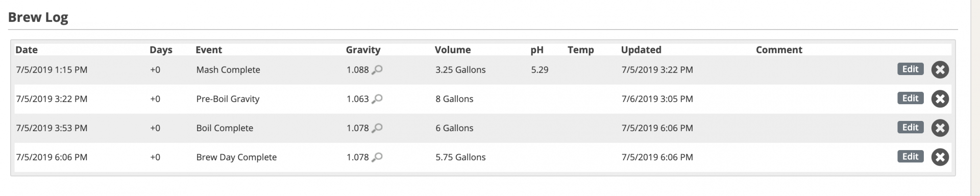The height and width of the screenshot is (196, 980).
Task: Delete the Mash Complete log entry
Action: (940, 70)
